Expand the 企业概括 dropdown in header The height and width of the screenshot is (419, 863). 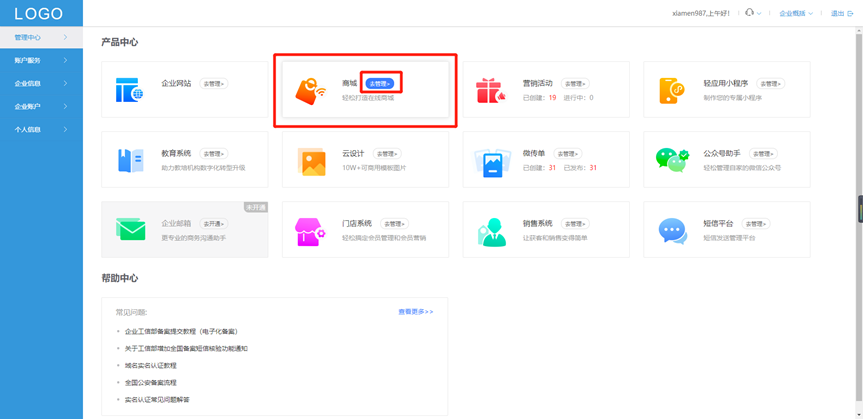(x=796, y=13)
